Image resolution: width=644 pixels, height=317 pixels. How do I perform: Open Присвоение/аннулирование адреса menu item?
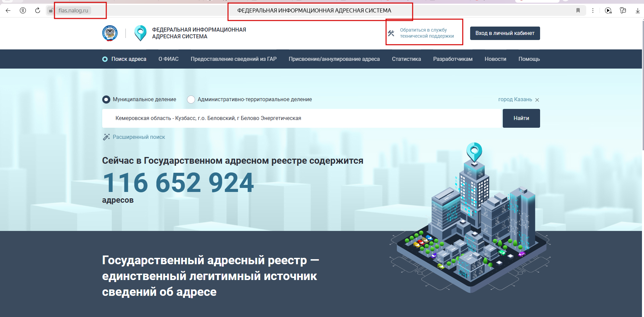(x=334, y=59)
